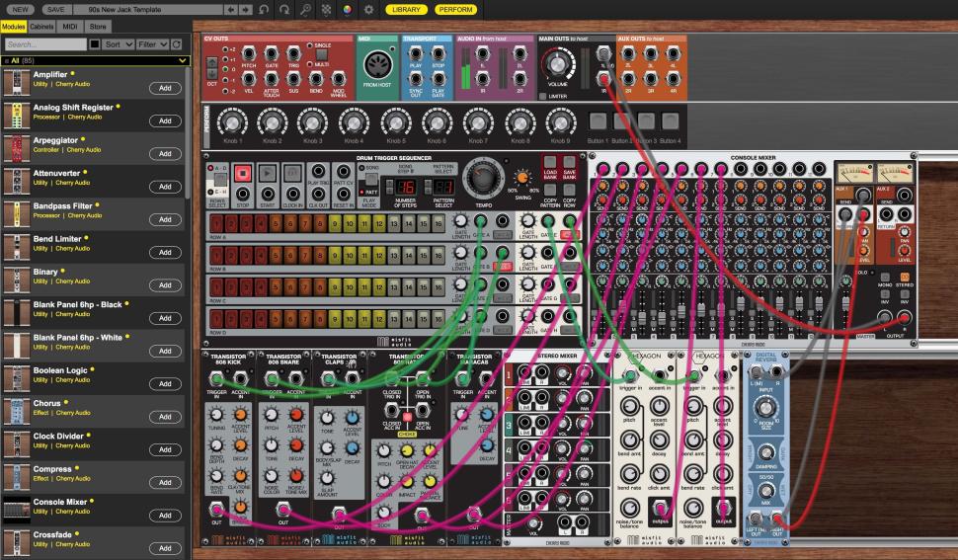The height and width of the screenshot is (560, 958).
Task: Click the STOP jack in Transport module
Action: click(x=439, y=54)
